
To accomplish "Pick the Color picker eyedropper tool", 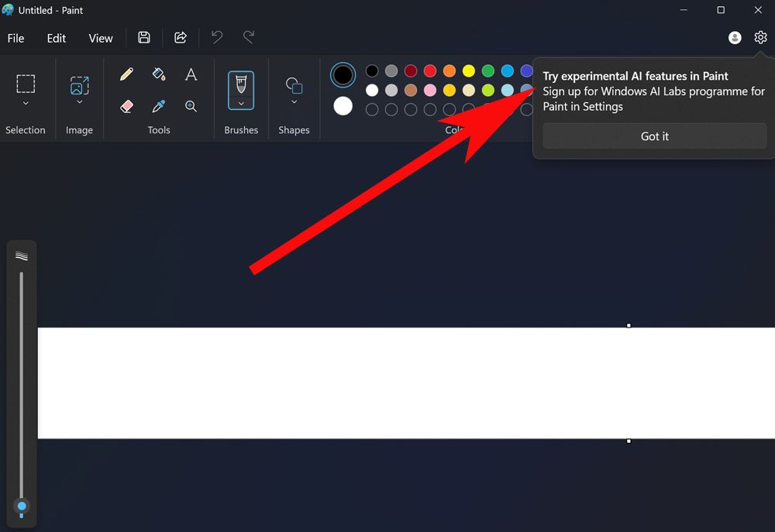I will 158,106.
